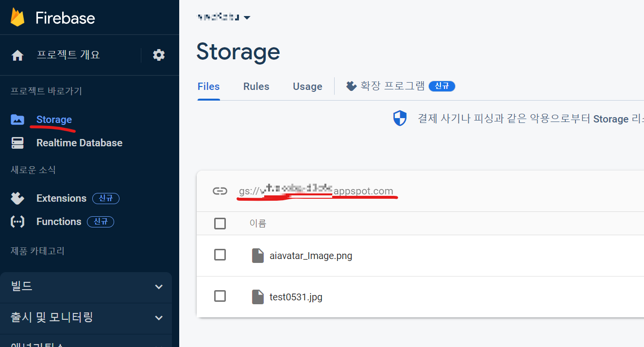Click the 신규 badge next to Functions
644x347 pixels.
[x=101, y=222]
